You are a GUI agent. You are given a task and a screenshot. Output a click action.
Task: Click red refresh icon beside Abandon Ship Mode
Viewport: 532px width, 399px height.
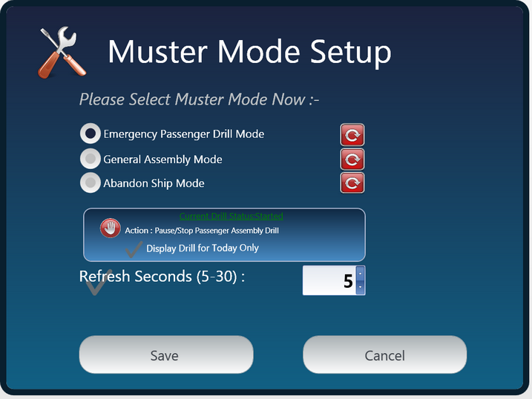tap(352, 183)
